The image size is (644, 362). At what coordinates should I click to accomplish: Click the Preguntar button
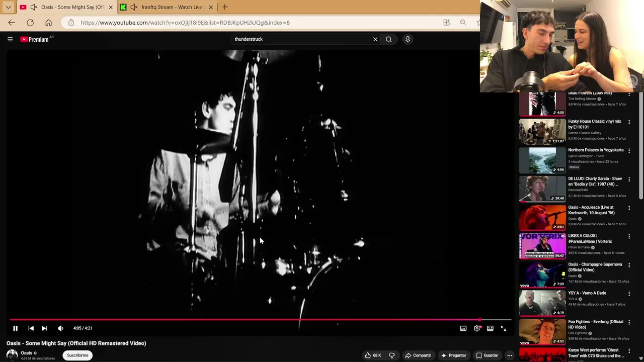453,355
